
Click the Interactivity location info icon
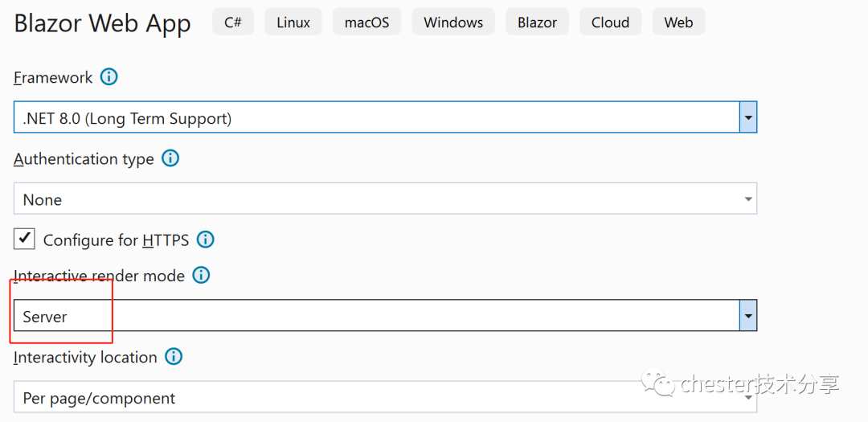click(174, 357)
